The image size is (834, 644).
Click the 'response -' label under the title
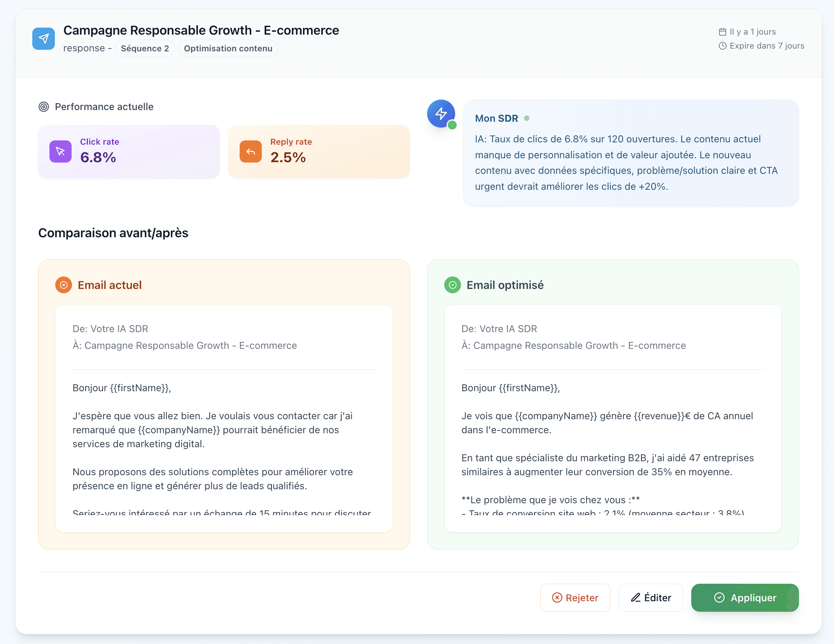88,48
